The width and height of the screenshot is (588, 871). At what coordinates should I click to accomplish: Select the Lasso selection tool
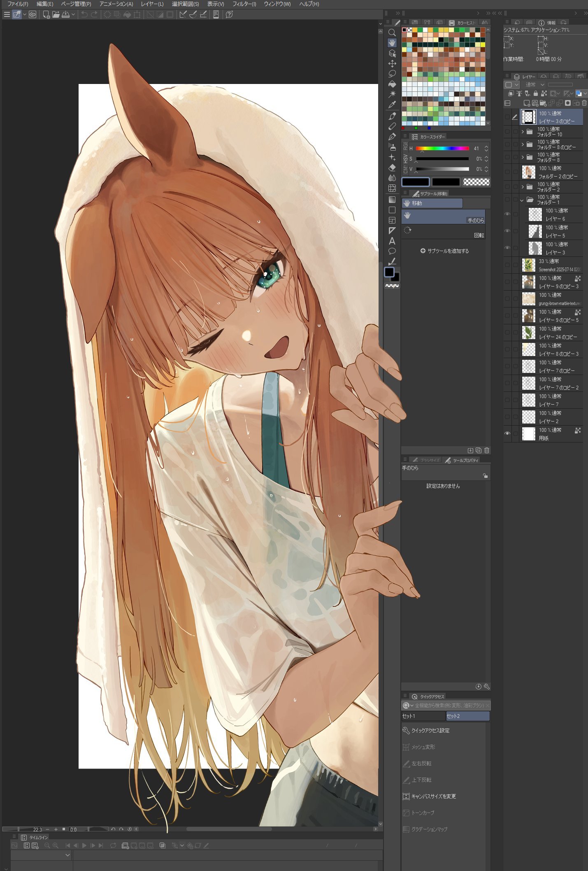coord(392,74)
